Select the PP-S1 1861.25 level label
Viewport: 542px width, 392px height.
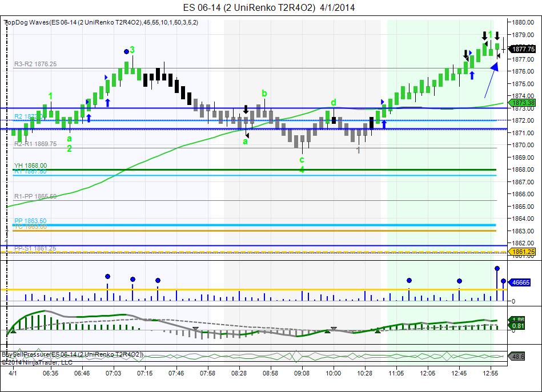coord(35,248)
